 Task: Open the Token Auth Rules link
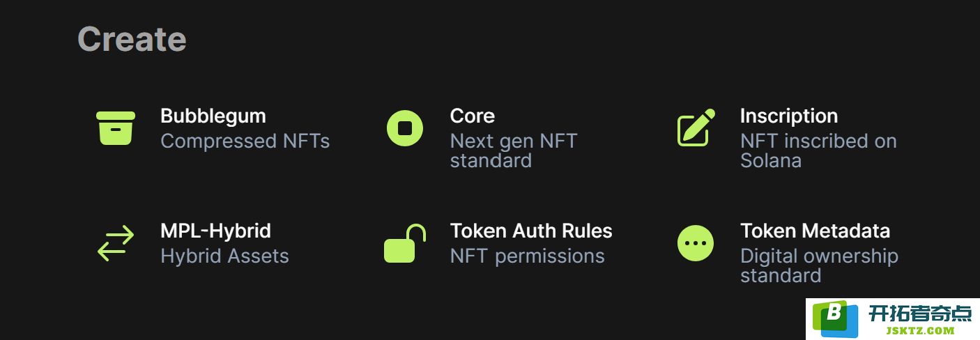[531, 231]
